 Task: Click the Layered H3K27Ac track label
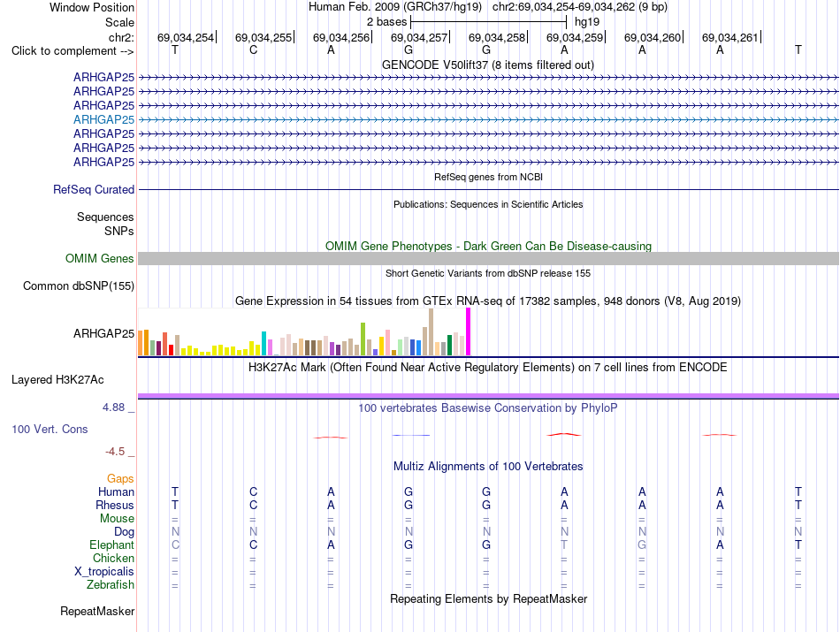pos(57,380)
